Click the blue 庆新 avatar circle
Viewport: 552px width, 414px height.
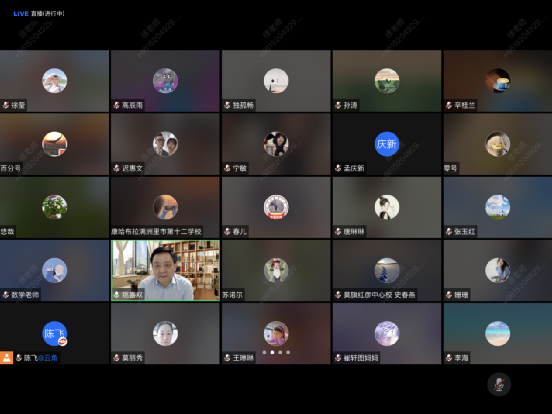(387, 144)
